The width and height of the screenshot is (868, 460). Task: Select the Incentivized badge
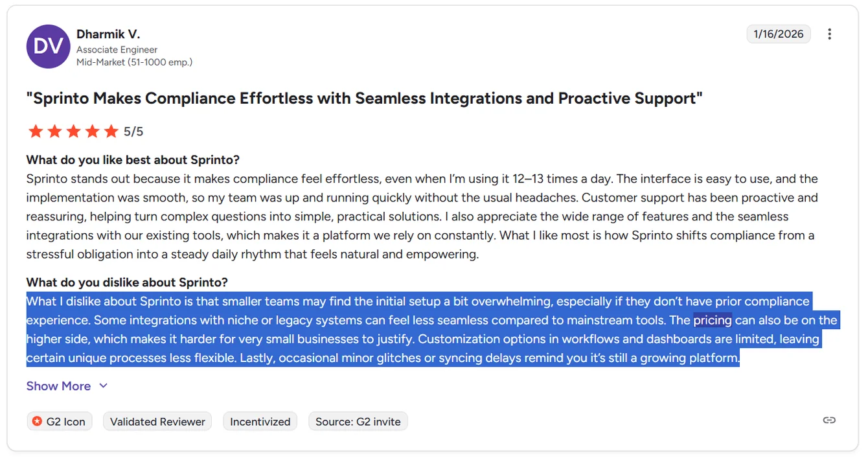click(260, 422)
